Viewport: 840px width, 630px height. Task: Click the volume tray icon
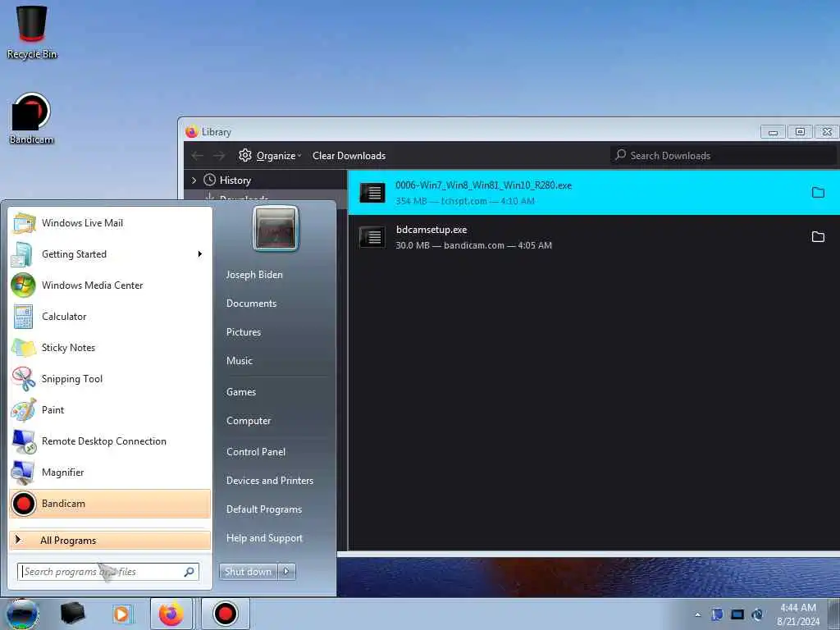click(x=757, y=614)
